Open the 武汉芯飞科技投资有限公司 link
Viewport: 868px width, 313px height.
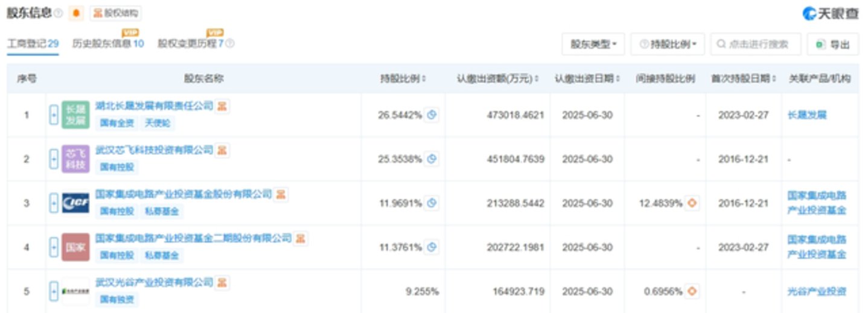coord(155,150)
